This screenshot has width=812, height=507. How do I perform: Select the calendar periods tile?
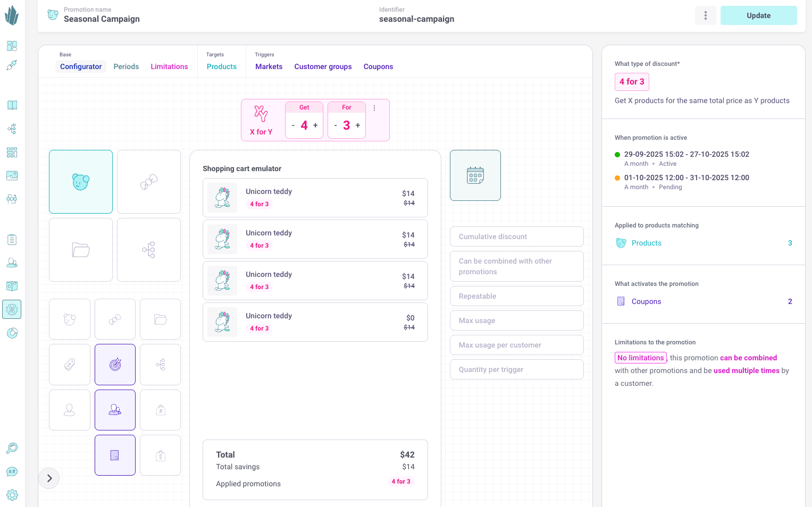tap(475, 175)
